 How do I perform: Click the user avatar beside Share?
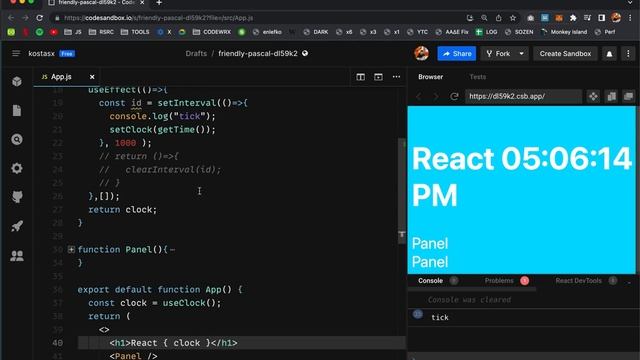(x=422, y=53)
